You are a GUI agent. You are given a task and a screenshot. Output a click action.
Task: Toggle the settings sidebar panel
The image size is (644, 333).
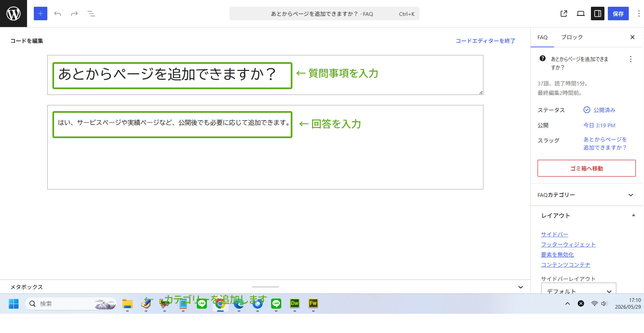[598, 14]
